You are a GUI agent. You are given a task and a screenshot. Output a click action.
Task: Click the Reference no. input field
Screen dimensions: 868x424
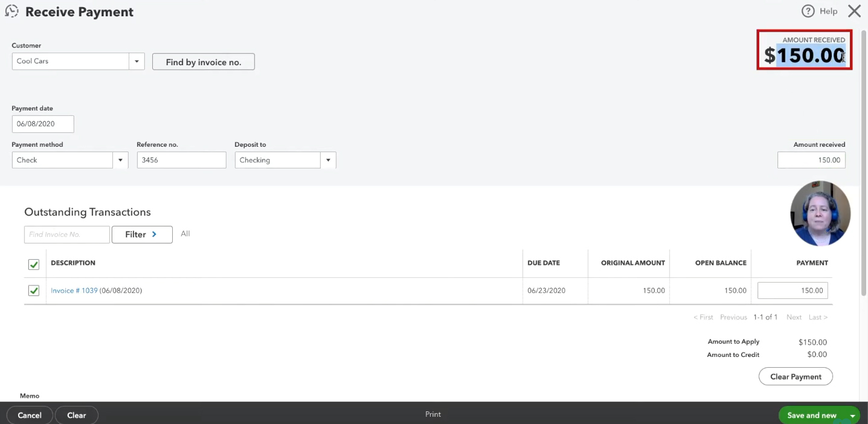pyautogui.click(x=181, y=160)
